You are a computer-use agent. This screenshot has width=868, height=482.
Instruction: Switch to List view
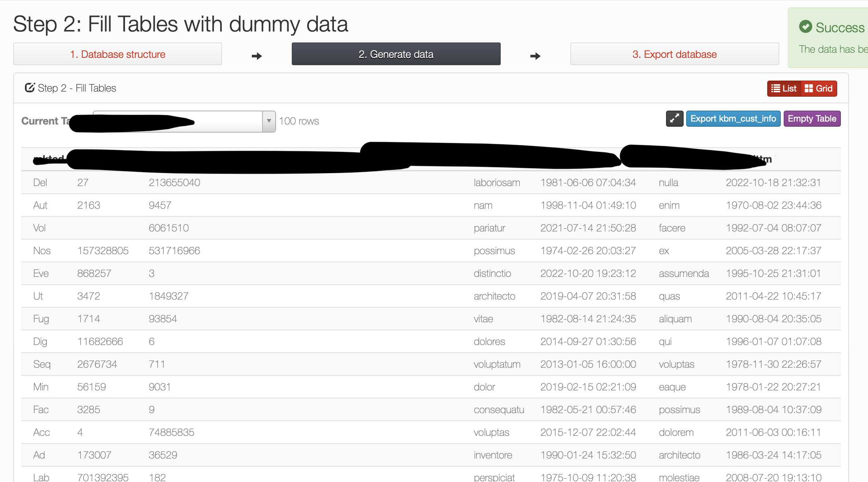pos(784,89)
